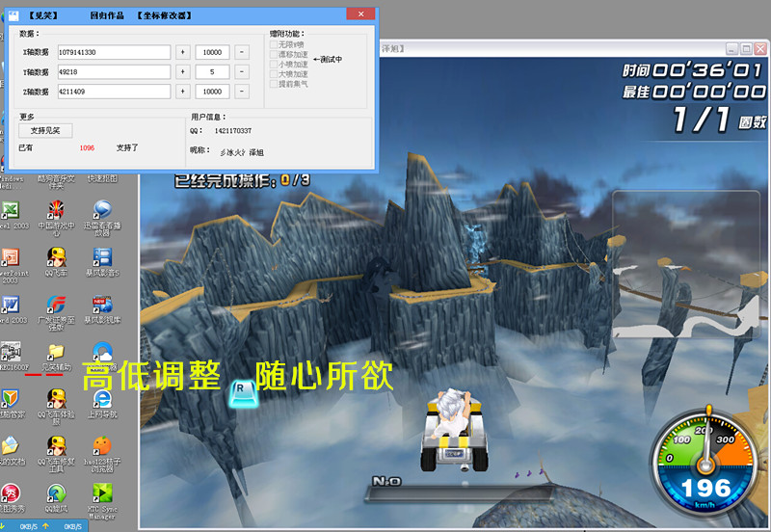
Task: Click the 快速抠图 desktop label
Action: (x=102, y=179)
